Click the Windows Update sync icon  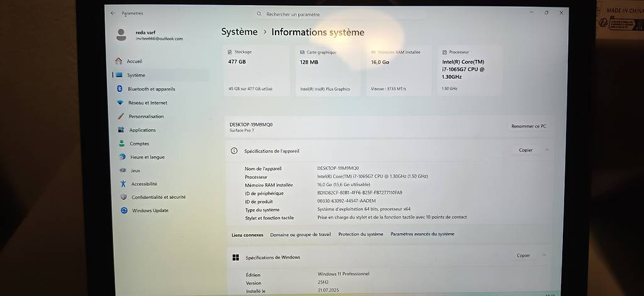(124, 210)
